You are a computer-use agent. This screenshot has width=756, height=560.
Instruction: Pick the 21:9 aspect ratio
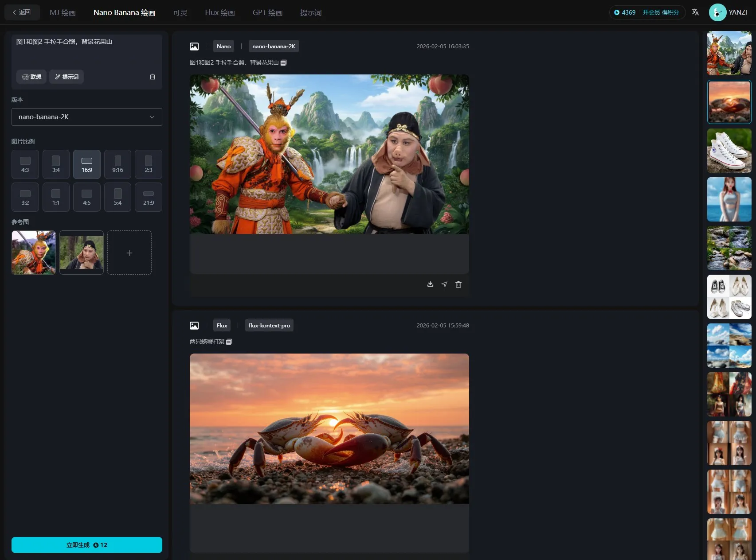pyautogui.click(x=149, y=197)
